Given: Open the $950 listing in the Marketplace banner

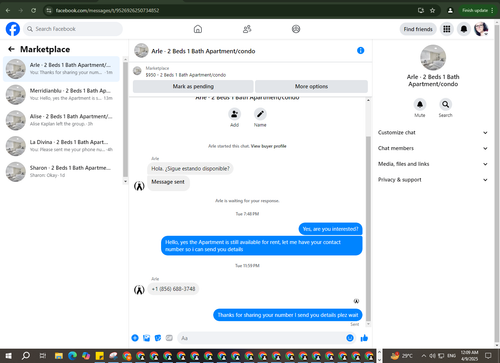Looking at the screenshot, I should [x=185, y=75].
